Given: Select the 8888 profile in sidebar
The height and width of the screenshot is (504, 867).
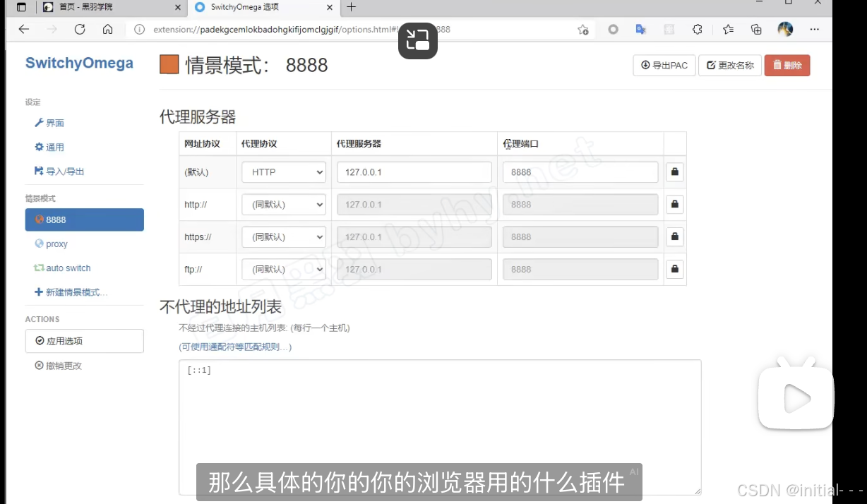Looking at the screenshot, I should pos(84,220).
